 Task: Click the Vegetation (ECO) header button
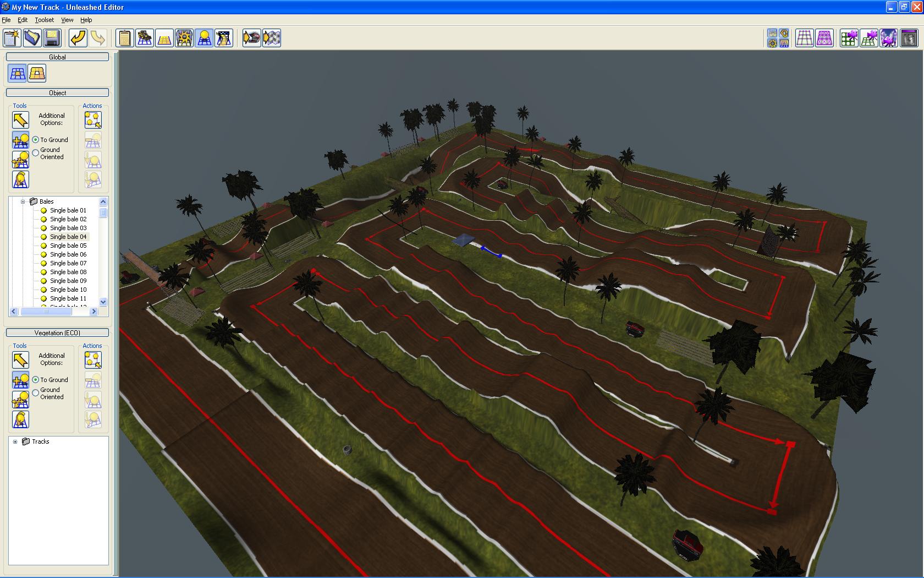57,332
